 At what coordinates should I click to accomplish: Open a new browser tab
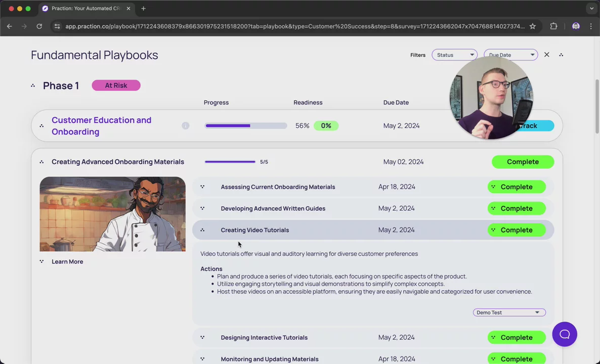click(x=143, y=9)
